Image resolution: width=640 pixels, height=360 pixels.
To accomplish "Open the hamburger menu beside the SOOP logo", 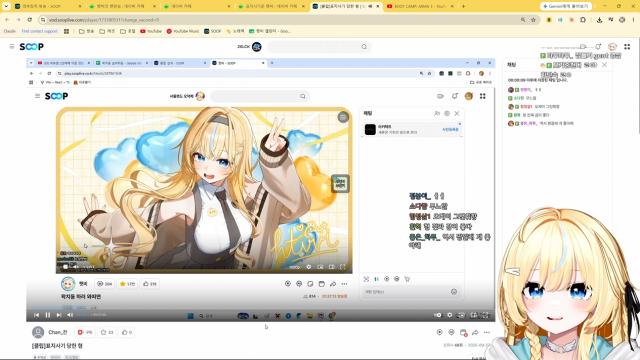I will click(x=12, y=47).
